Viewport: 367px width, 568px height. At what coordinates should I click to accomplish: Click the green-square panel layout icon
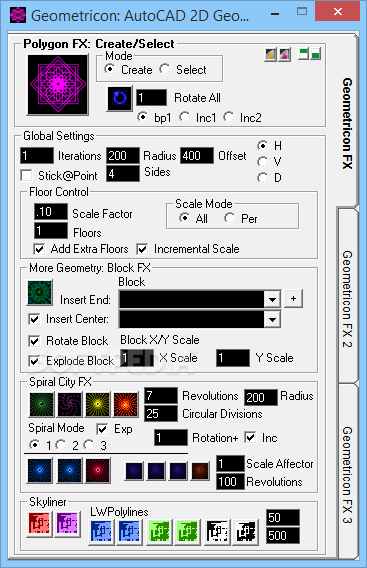315,54
